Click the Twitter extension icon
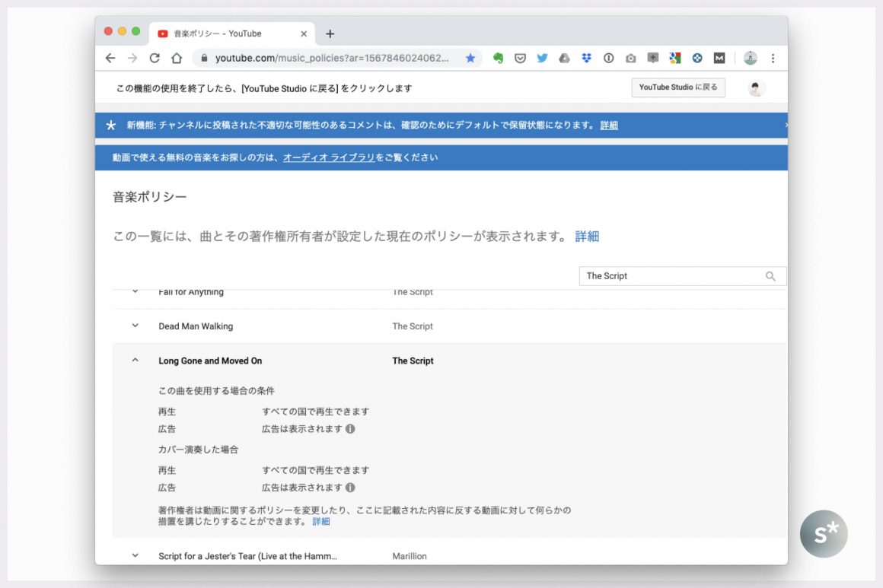 point(542,58)
